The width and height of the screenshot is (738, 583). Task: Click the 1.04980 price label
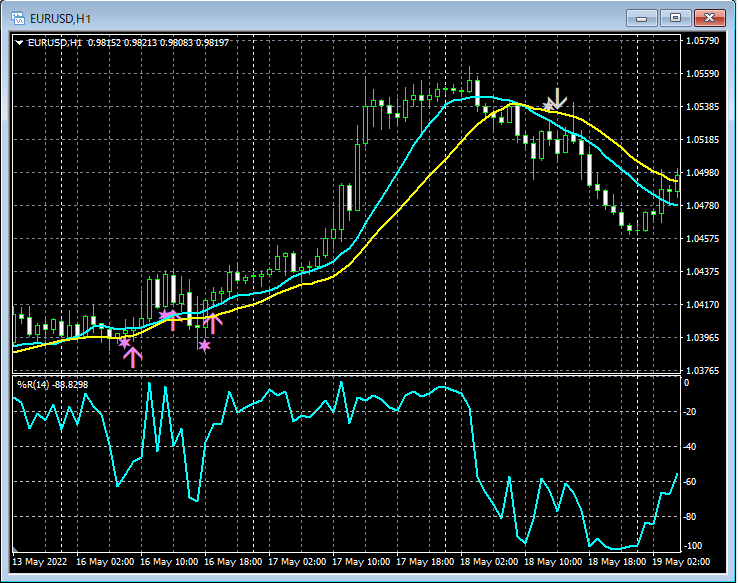703,173
